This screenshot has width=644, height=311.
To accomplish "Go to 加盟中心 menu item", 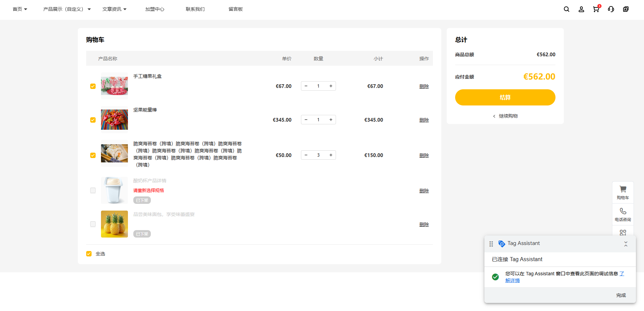I will (x=155, y=9).
